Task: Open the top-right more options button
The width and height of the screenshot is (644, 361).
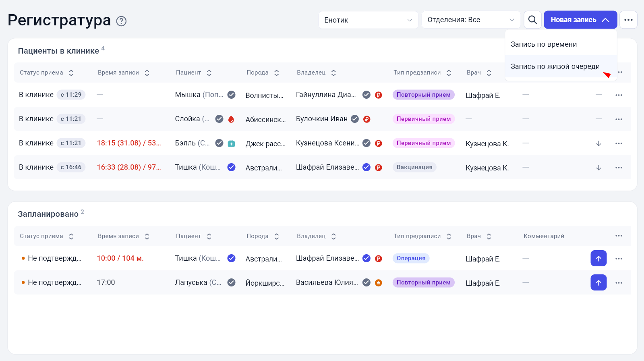Action: click(x=628, y=20)
